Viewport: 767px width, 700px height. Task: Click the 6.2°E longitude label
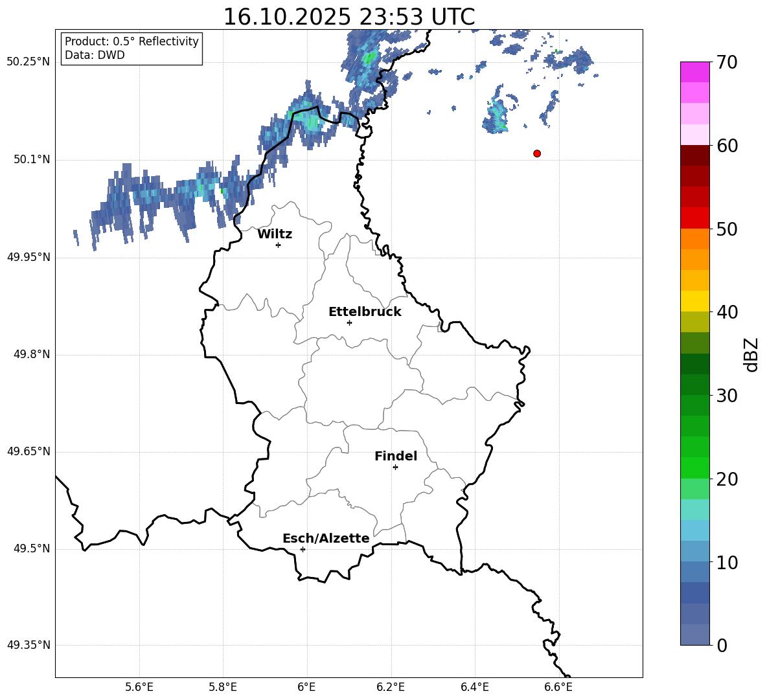pyautogui.click(x=391, y=687)
